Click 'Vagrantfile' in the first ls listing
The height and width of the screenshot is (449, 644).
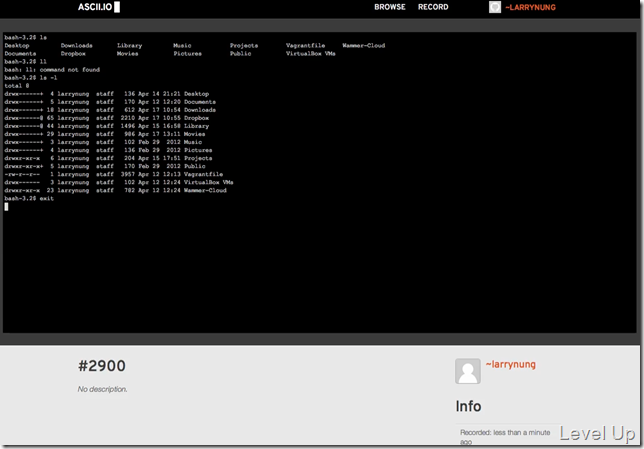tap(306, 46)
